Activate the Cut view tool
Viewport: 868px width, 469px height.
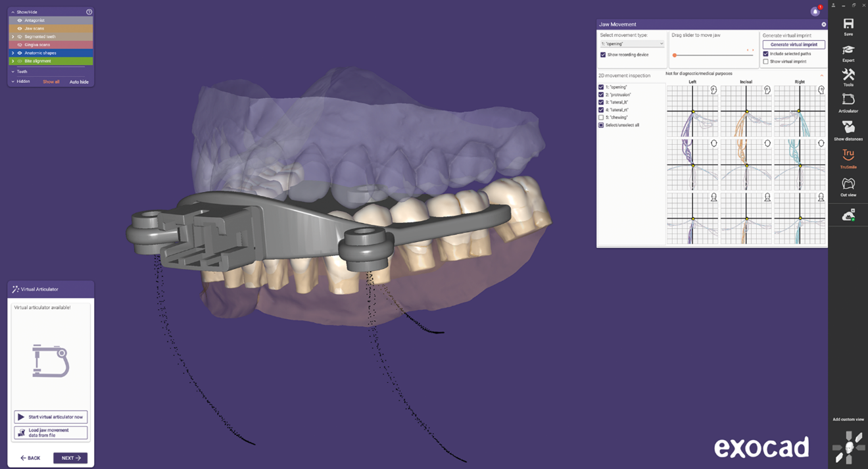coord(848,185)
